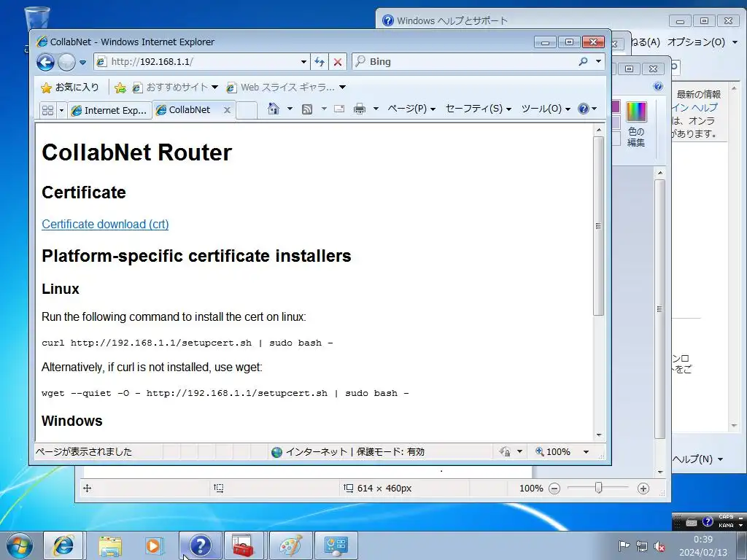
Task: Click the address bar showing 192.168.1.1
Action: pos(197,61)
